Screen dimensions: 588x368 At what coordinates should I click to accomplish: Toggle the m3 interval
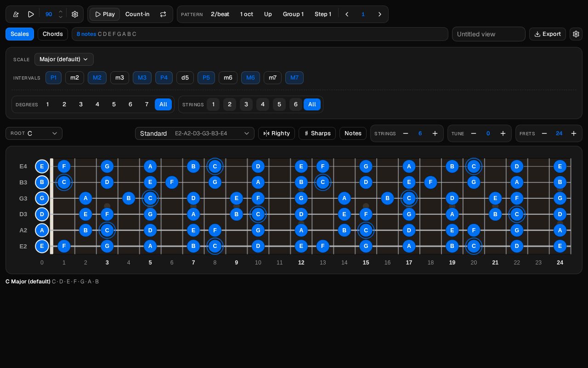[119, 78]
